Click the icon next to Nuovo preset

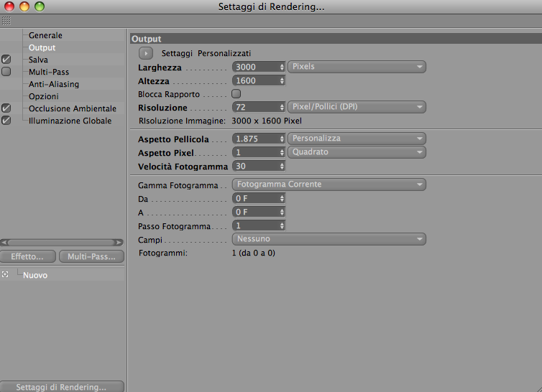6,275
